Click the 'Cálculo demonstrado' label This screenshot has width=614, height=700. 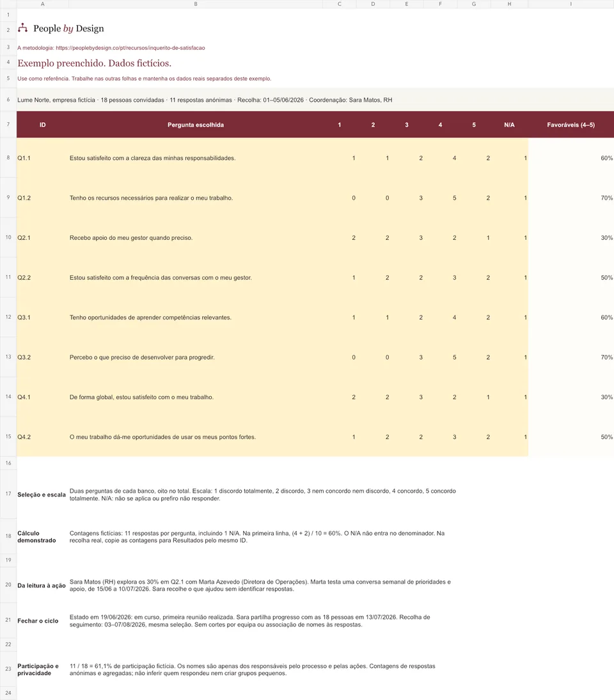pyautogui.click(x=36, y=537)
